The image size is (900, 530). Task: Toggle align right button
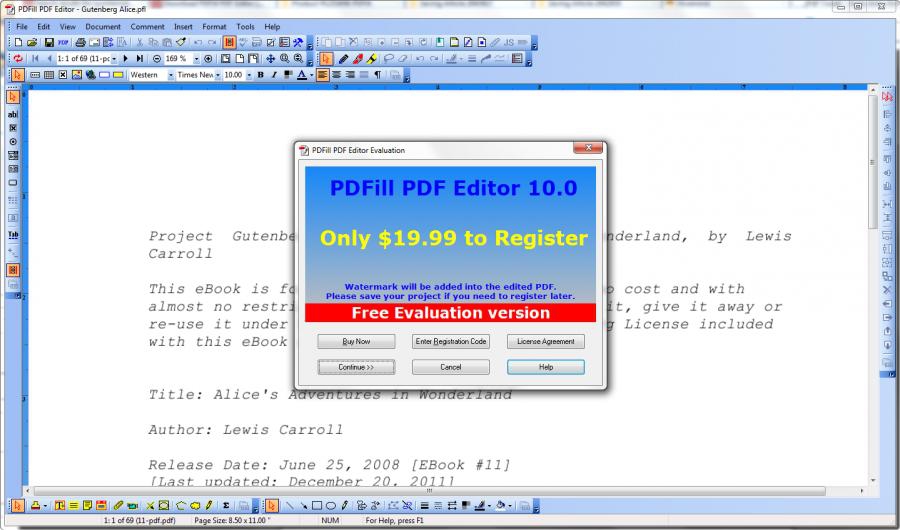tap(350, 75)
